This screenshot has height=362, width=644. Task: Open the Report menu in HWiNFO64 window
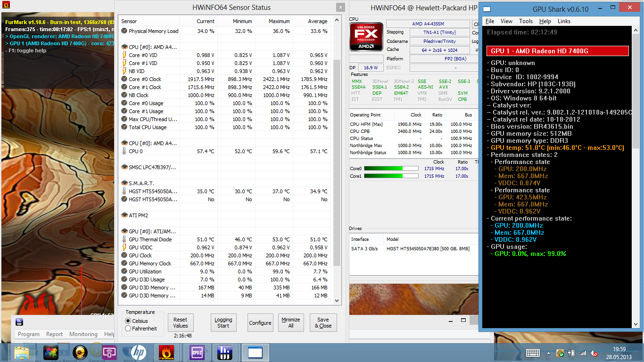(x=54, y=334)
